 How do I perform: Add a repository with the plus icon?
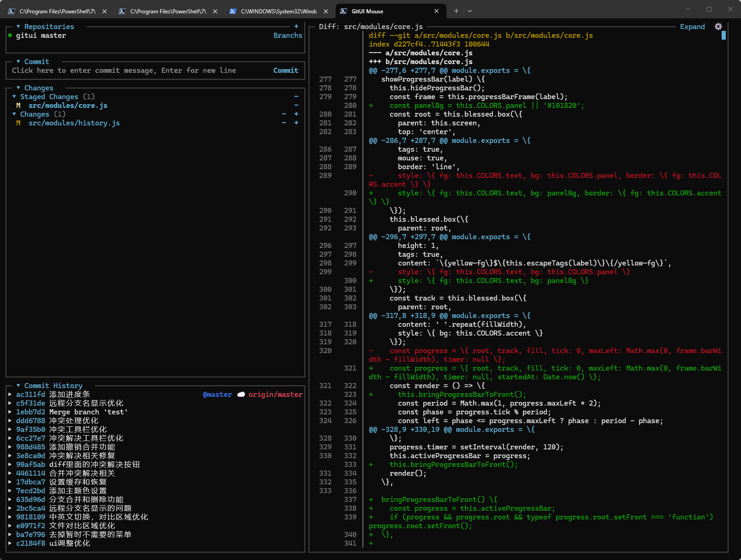pyautogui.click(x=296, y=27)
